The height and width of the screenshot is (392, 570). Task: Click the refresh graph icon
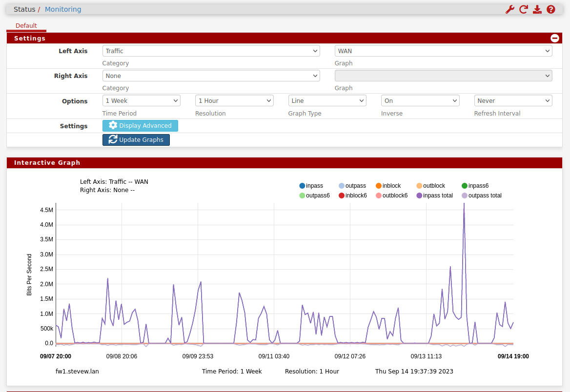524,9
